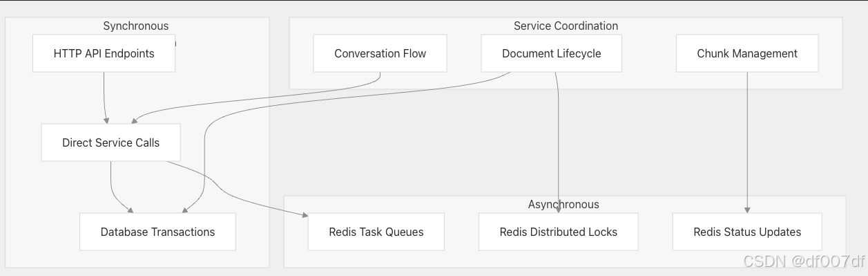Select the Direct Service Calls node

point(110,142)
